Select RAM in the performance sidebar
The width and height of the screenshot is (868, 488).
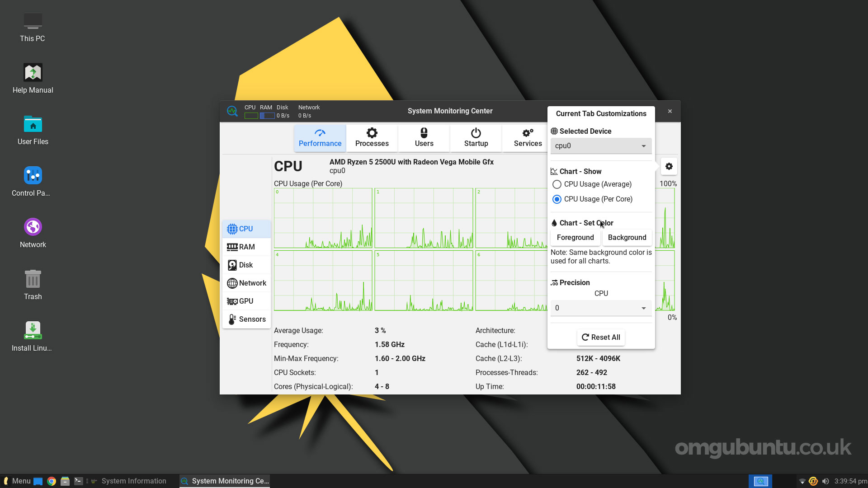click(246, 247)
